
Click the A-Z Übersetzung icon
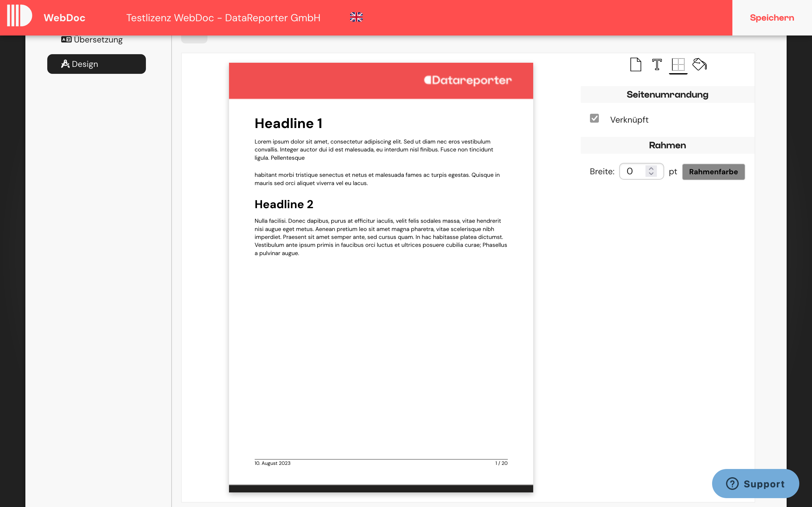[66, 39]
